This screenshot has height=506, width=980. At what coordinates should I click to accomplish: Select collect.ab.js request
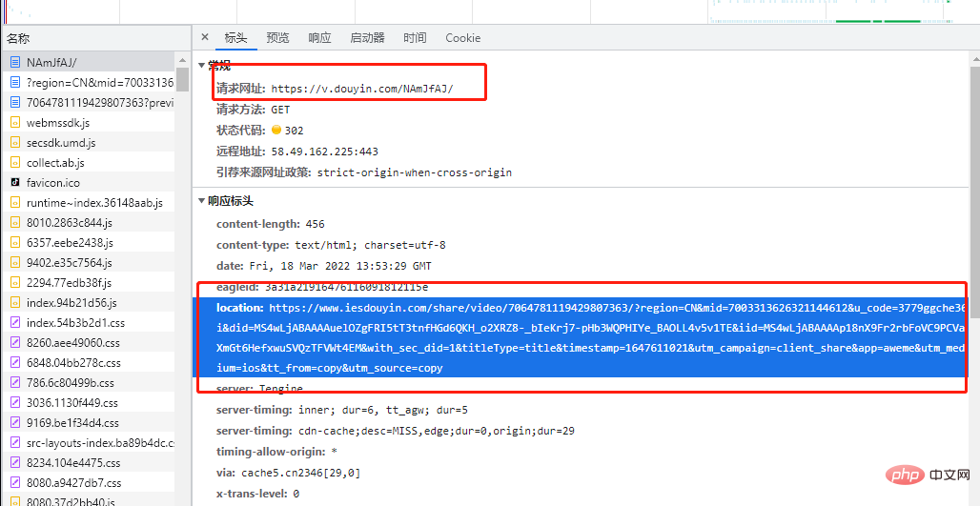tap(88, 162)
